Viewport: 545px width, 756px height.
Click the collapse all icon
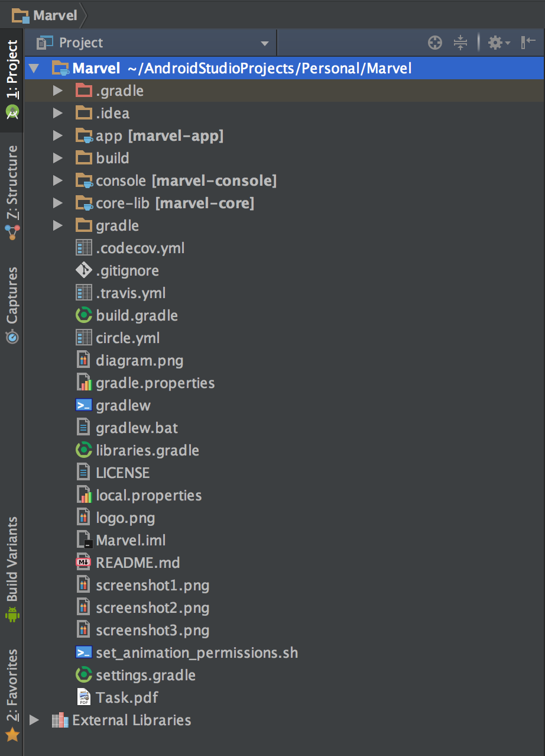tap(460, 43)
